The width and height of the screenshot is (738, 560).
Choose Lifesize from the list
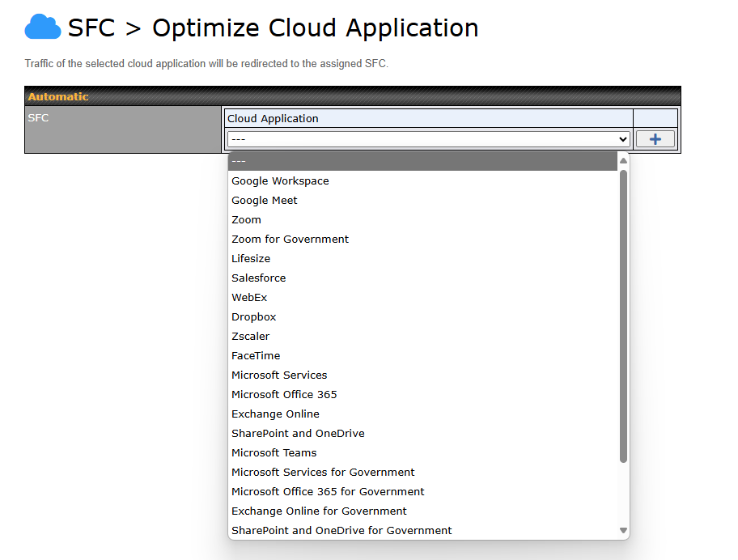click(422, 259)
